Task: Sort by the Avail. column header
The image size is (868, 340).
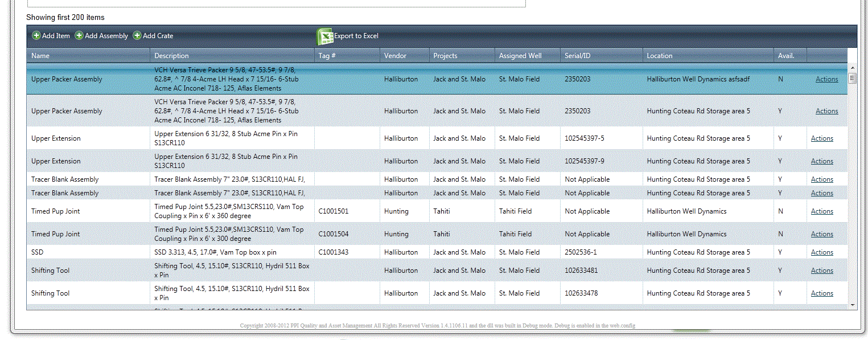Action: [x=790, y=55]
